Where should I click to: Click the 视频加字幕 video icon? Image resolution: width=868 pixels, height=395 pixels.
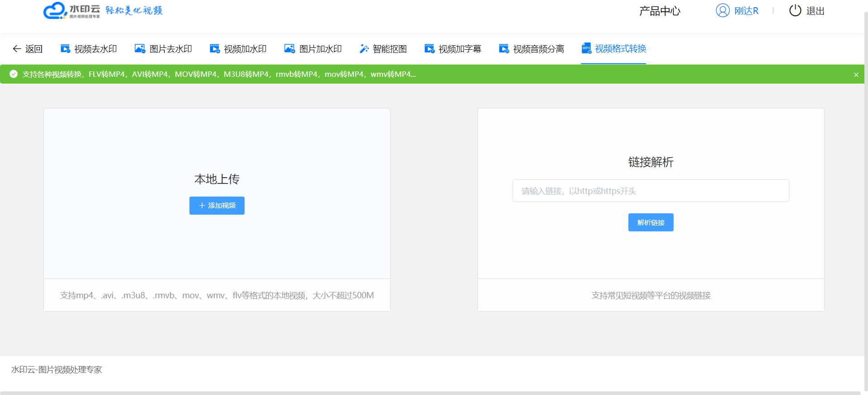[429, 49]
